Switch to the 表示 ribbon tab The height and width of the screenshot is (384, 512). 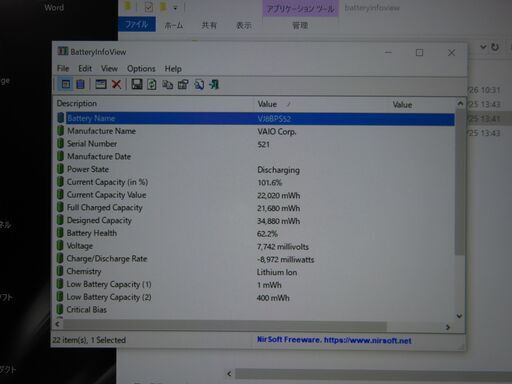(244, 25)
